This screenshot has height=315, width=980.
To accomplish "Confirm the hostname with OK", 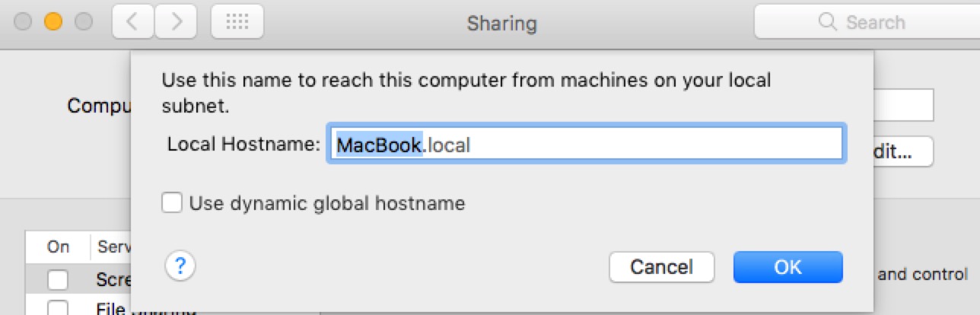I will point(787,267).
